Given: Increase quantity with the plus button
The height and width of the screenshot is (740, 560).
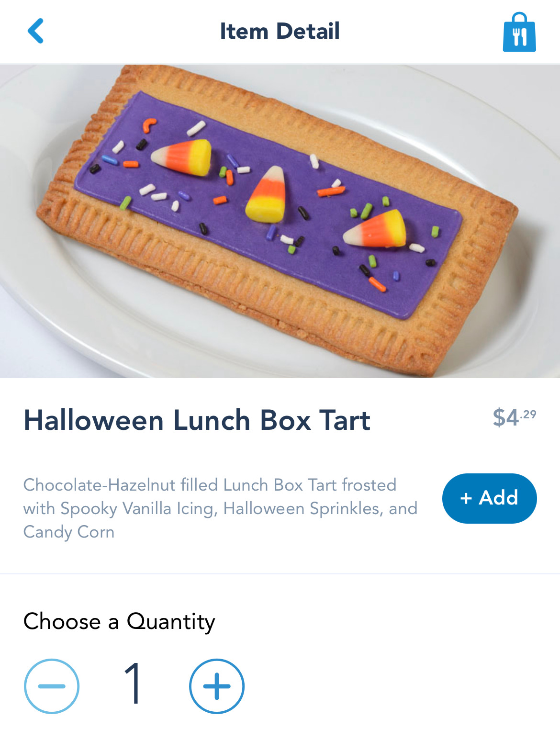Looking at the screenshot, I should (x=217, y=686).
